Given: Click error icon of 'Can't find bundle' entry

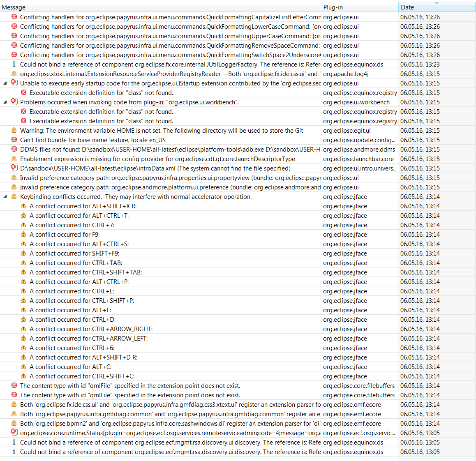Looking at the screenshot, I should (x=14, y=140).
